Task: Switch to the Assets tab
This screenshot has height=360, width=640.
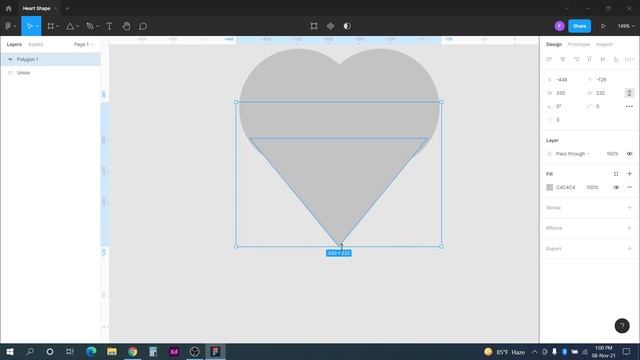Action: pos(36,44)
